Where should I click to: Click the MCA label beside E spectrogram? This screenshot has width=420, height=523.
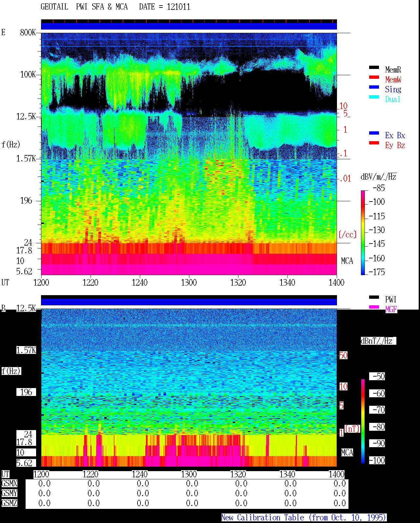347,261
